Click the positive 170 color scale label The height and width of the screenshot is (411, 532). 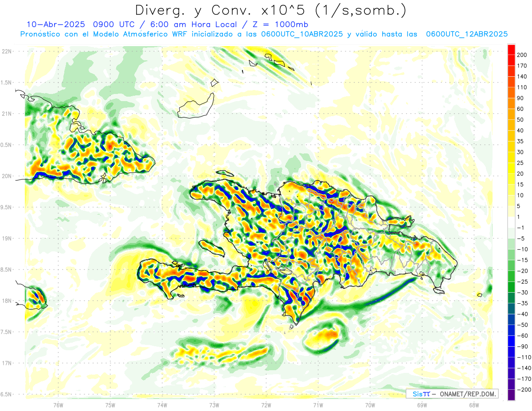pyautogui.click(x=522, y=66)
